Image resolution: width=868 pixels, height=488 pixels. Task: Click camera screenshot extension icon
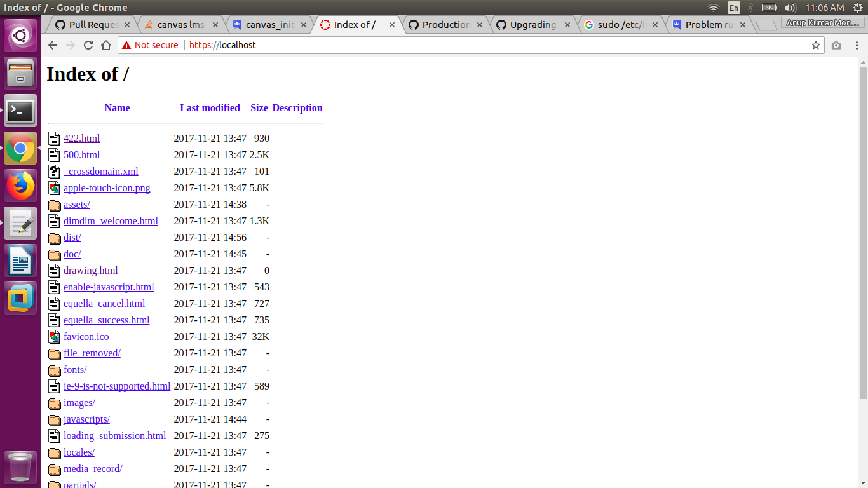click(836, 45)
